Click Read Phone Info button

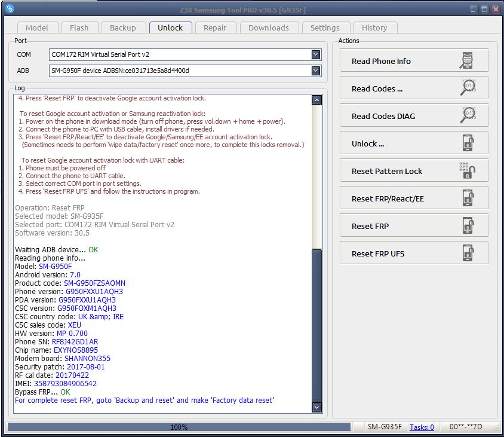tap(414, 60)
